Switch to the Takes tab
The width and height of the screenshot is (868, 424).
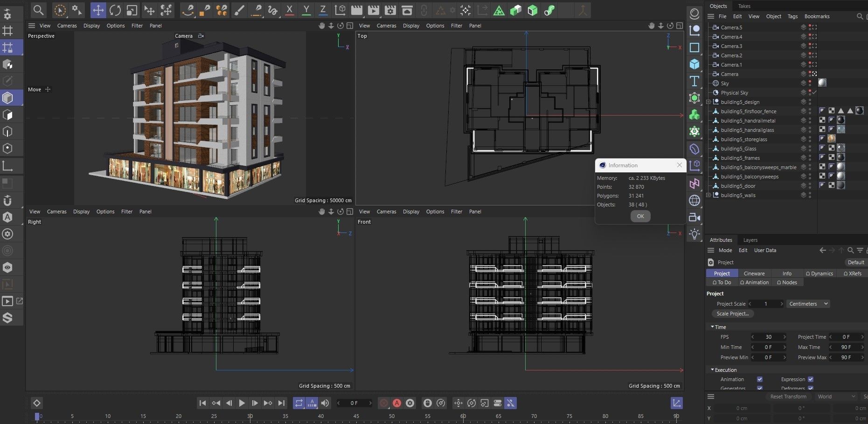coord(744,6)
